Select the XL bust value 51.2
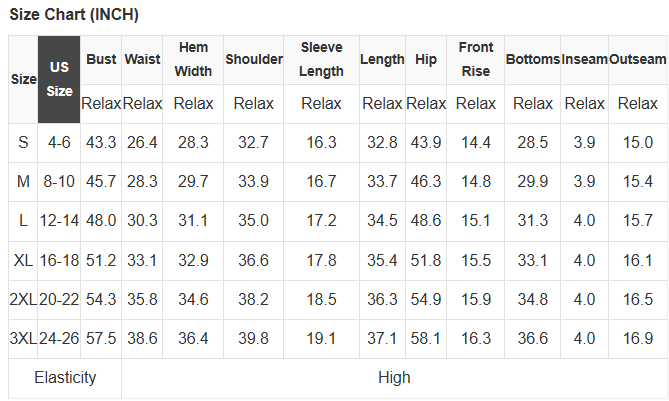This screenshot has height=401, width=669. click(101, 260)
